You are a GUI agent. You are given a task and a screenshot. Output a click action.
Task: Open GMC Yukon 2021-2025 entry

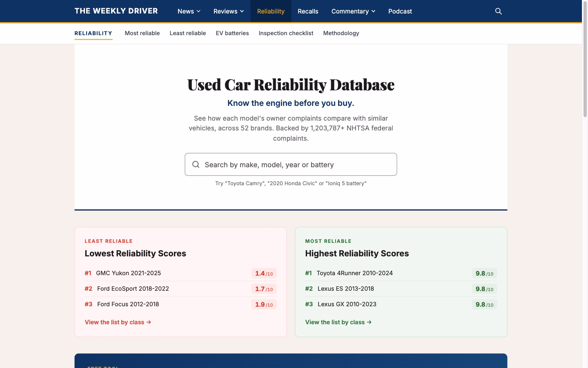[x=129, y=273]
